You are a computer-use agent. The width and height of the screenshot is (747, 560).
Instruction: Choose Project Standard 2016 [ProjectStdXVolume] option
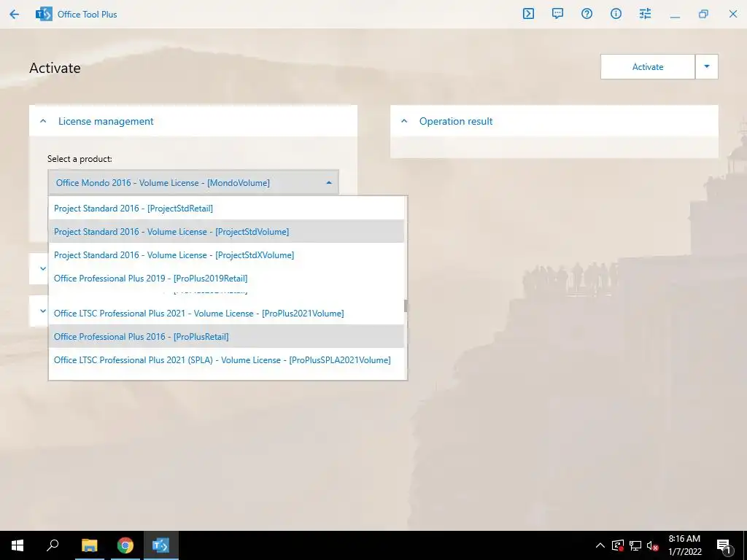pyautogui.click(x=226, y=254)
